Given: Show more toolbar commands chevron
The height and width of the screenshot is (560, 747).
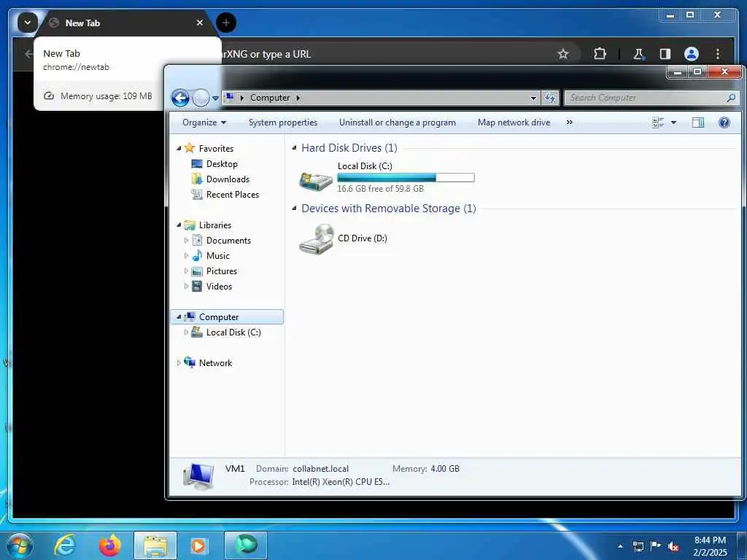Looking at the screenshot, I should pos(569,122).
